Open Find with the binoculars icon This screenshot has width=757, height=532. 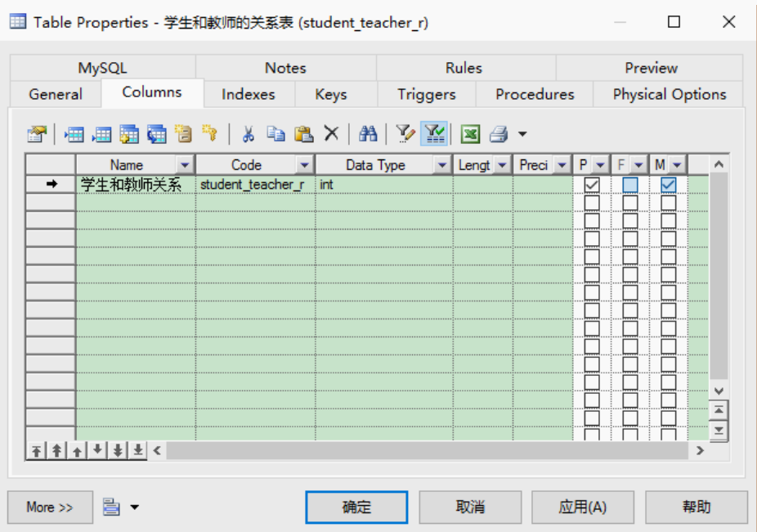click(x=368, y=134)
